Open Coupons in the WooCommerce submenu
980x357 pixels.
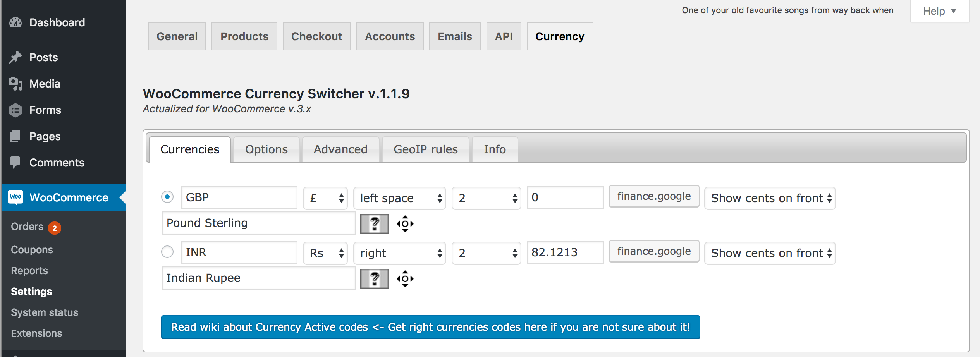coord(32,250)
